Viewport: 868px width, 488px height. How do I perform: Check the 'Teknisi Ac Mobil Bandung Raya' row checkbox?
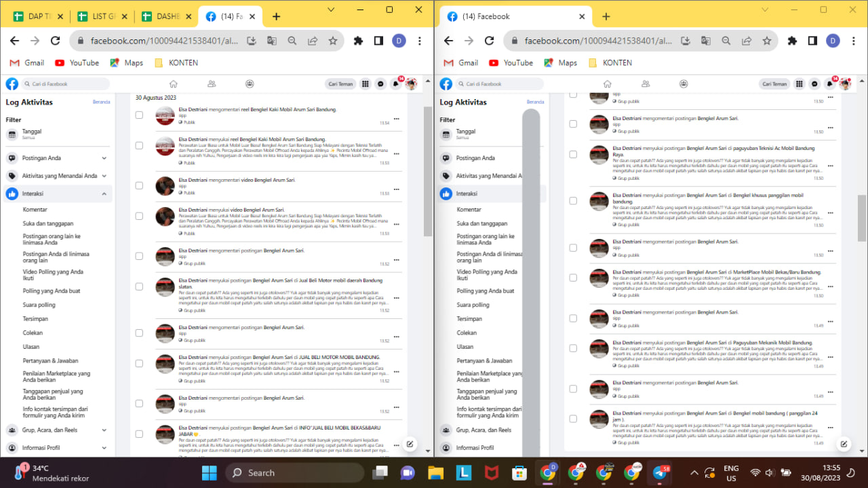tap(573, 155)
